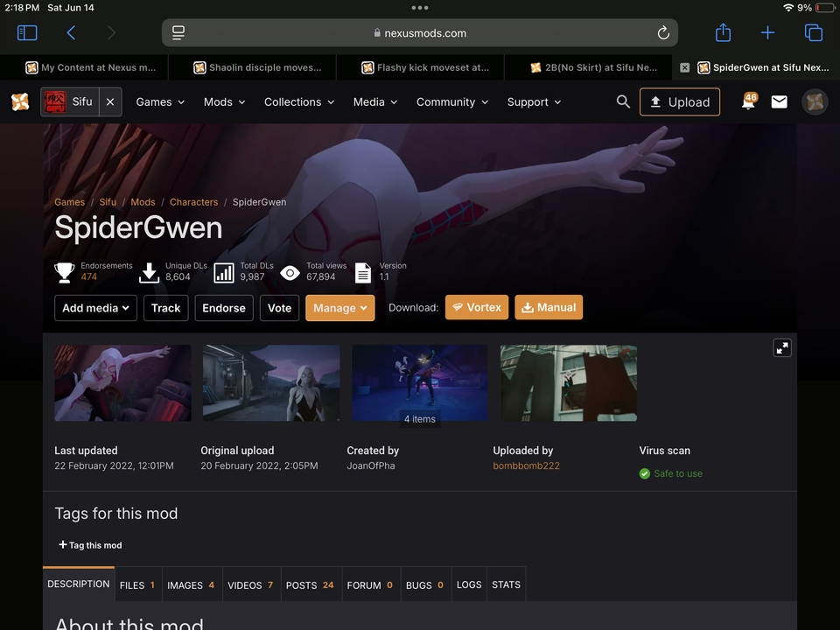Open the Manage dropdown menu
Viewport: 840px width, 630px height.
pos(339,308)
